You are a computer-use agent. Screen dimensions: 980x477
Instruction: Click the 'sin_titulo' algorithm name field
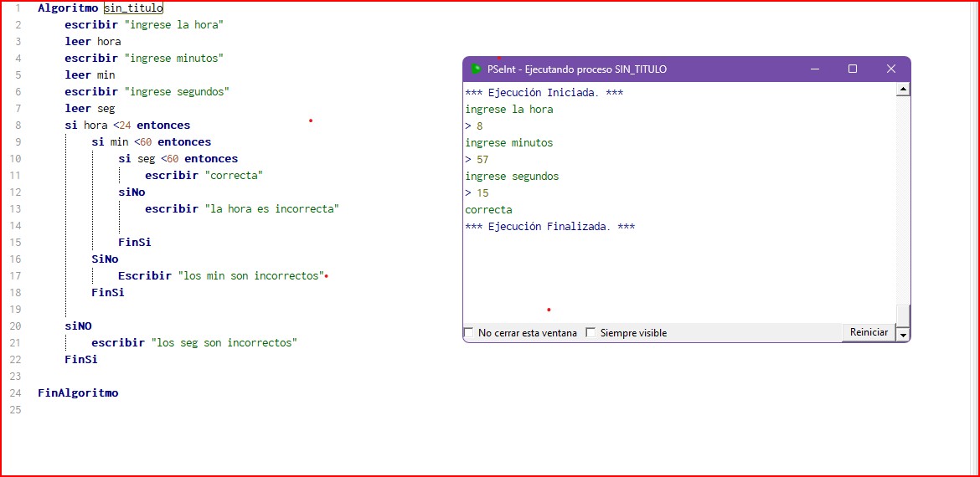(x=134, y=8)
